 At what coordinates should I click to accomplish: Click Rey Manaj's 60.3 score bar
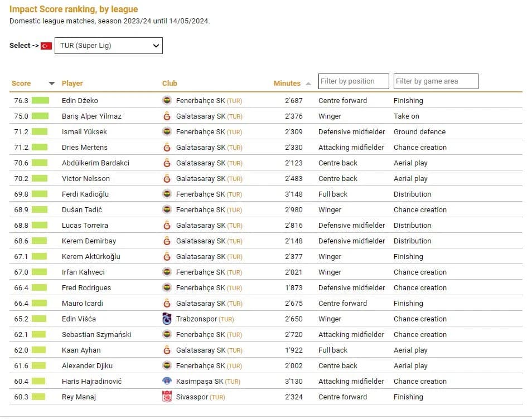pos(38,397)
